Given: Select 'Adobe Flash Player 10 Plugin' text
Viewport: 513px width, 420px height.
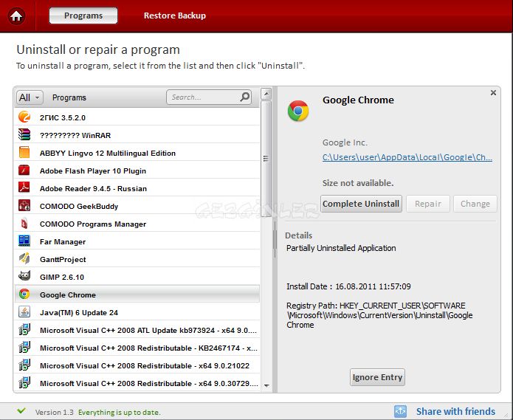Looking at the screenshot, I should tap(93, 171).
